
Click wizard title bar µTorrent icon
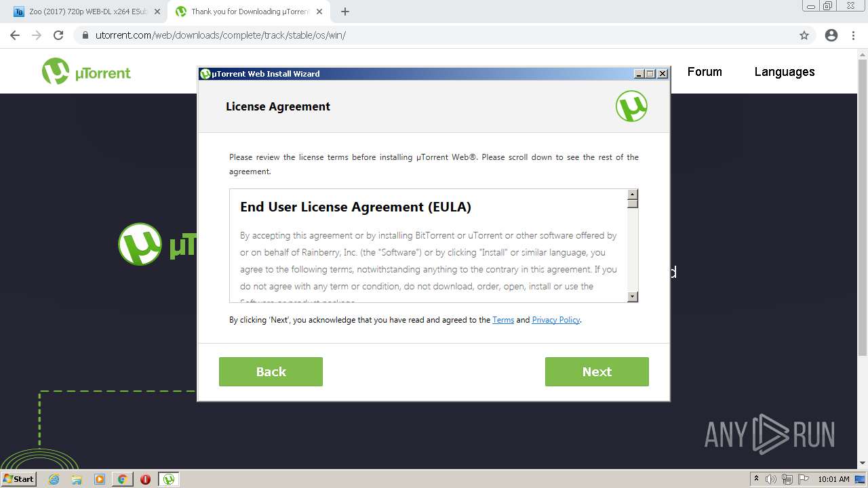tap(205, 74)
